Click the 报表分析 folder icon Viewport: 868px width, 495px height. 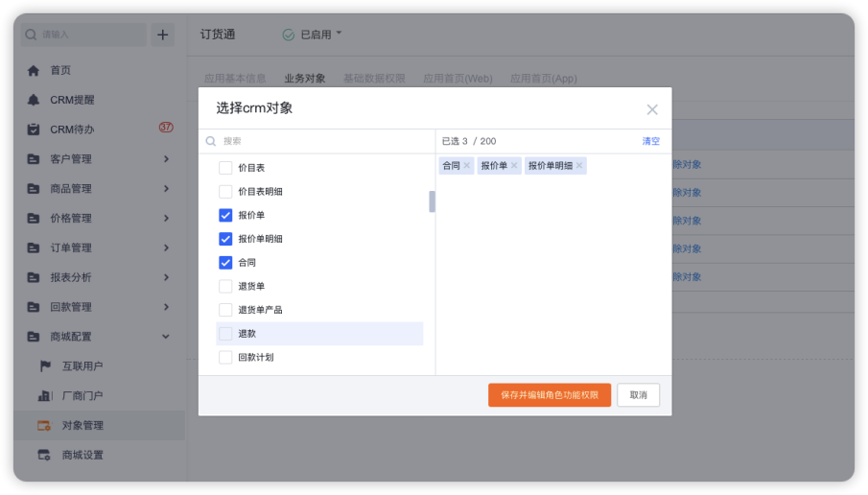point(34,277)
